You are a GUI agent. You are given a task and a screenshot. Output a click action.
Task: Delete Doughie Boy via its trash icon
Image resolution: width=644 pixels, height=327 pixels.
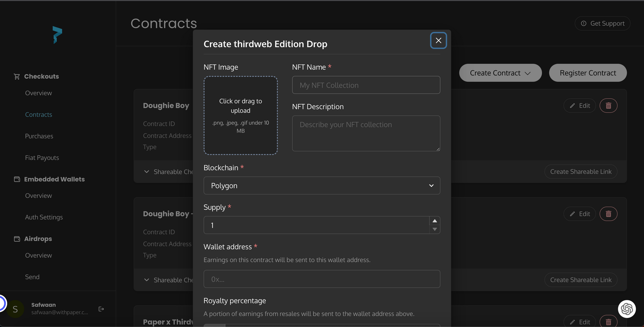coord(609,105)
